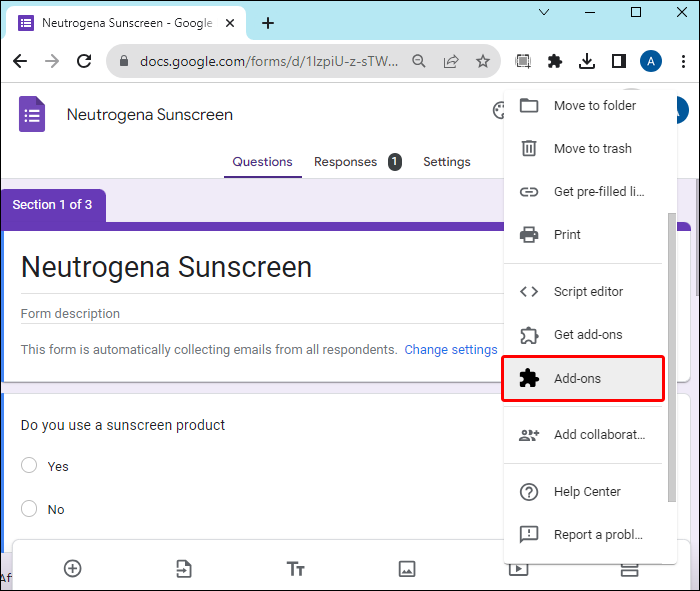Open Chrome extensions puzzle icon

coord(555,61)
